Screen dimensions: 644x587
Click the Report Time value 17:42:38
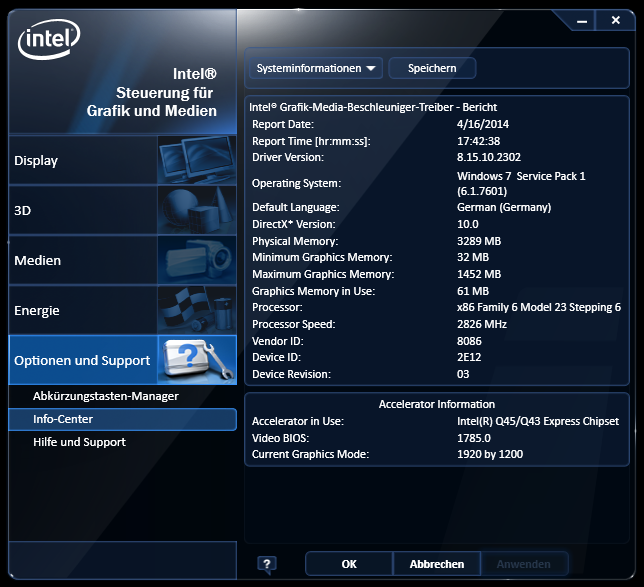tap(478, 141)
